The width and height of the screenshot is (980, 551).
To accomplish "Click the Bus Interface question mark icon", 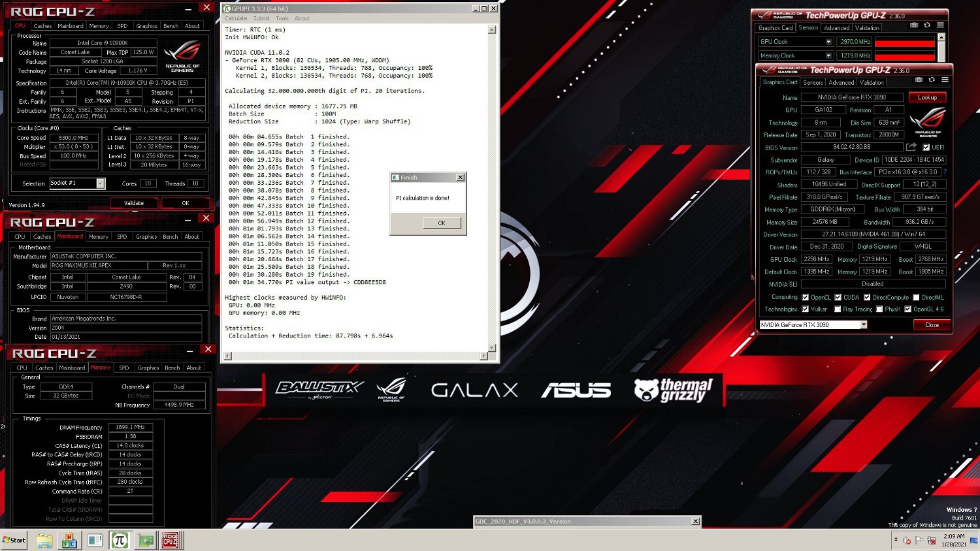I will click(945, 172).
